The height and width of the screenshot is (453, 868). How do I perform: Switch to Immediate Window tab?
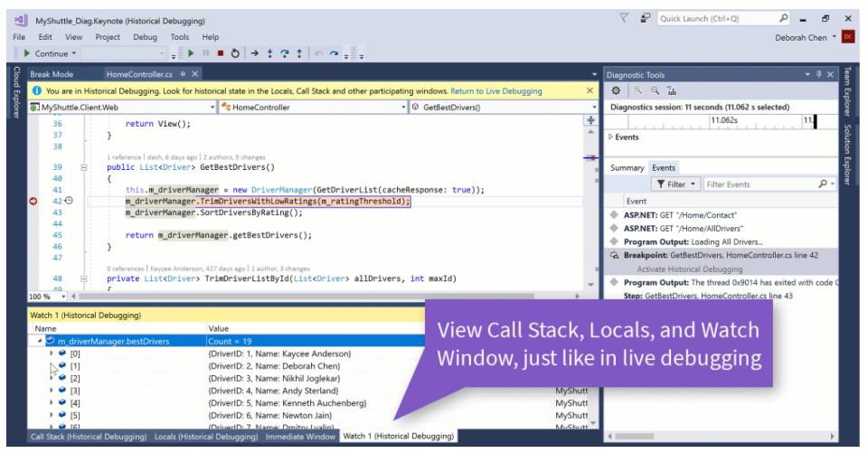pyautogui.click(x=300, y=437)
